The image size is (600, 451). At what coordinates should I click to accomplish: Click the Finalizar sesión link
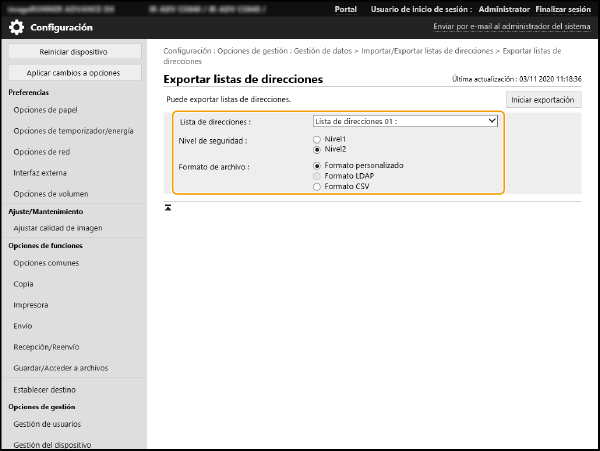pos(565,9)
